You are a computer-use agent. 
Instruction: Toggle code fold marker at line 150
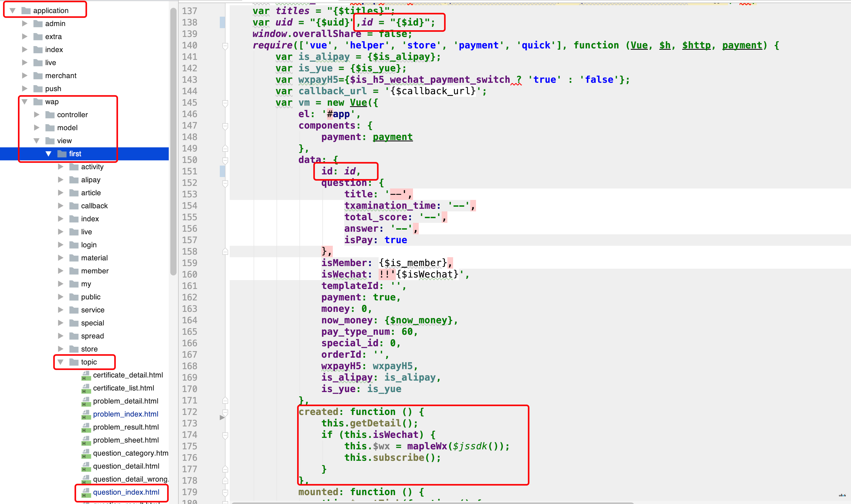225,160
